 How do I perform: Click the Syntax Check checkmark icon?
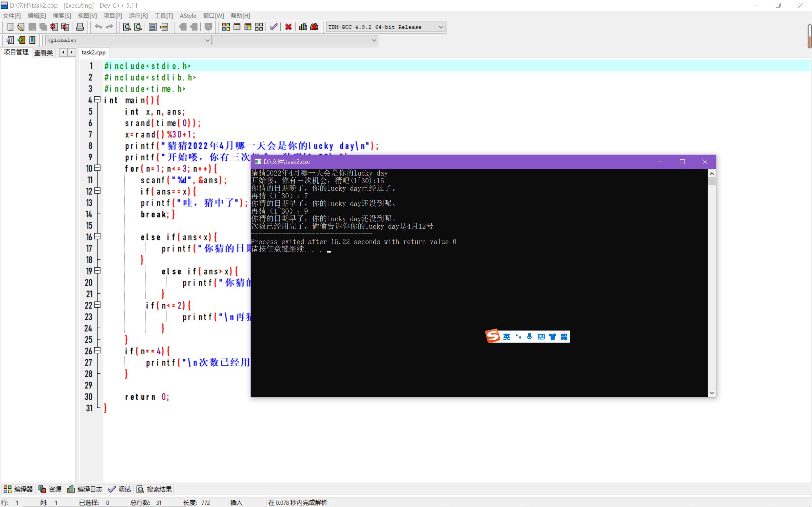(x=273, y=27)
